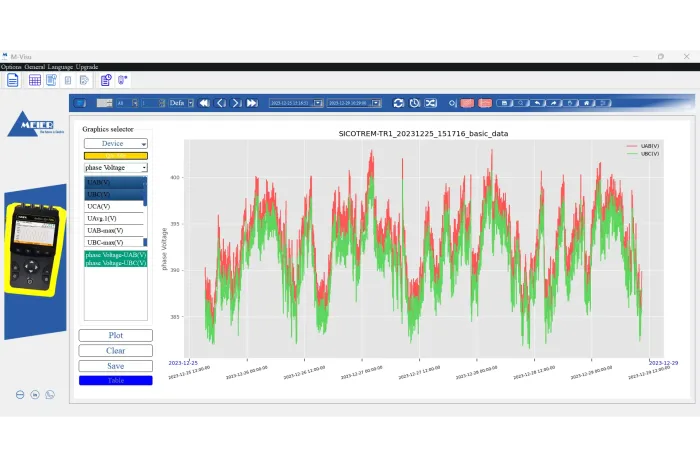The image size is (700, 467).
Task: Click the small greyed page icon
Action: tap(68, 80)
